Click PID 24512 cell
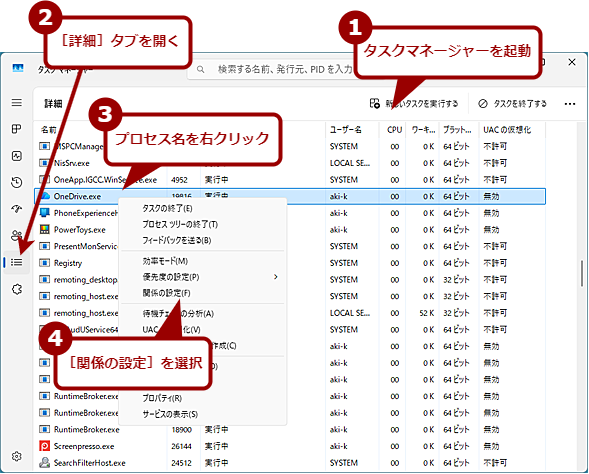The height and width of the screenshot is (474, 589). pos(181,463)
